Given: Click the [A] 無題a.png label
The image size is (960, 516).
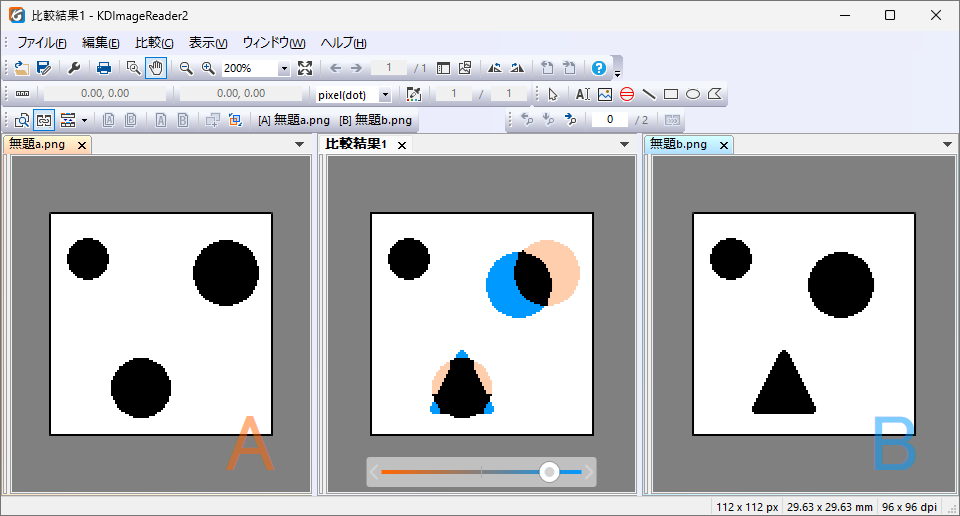Looking at the screenshot, I should (x=294, y=120).
